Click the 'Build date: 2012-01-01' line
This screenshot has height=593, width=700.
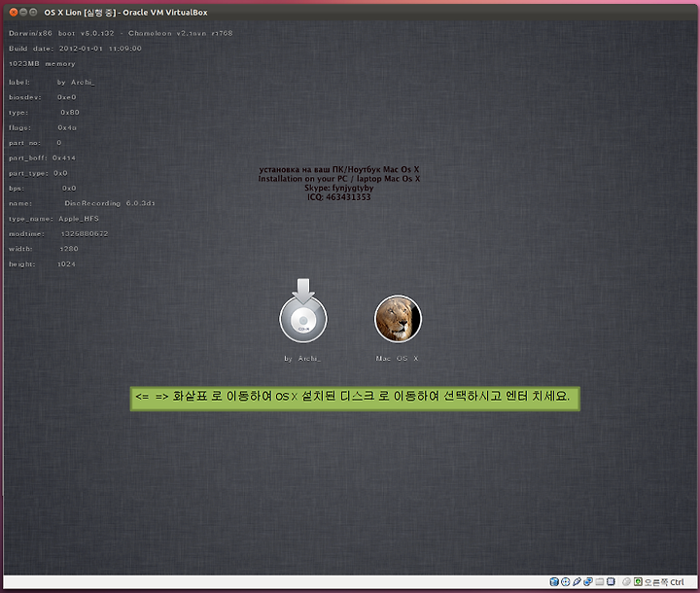[x=75, y=49]
